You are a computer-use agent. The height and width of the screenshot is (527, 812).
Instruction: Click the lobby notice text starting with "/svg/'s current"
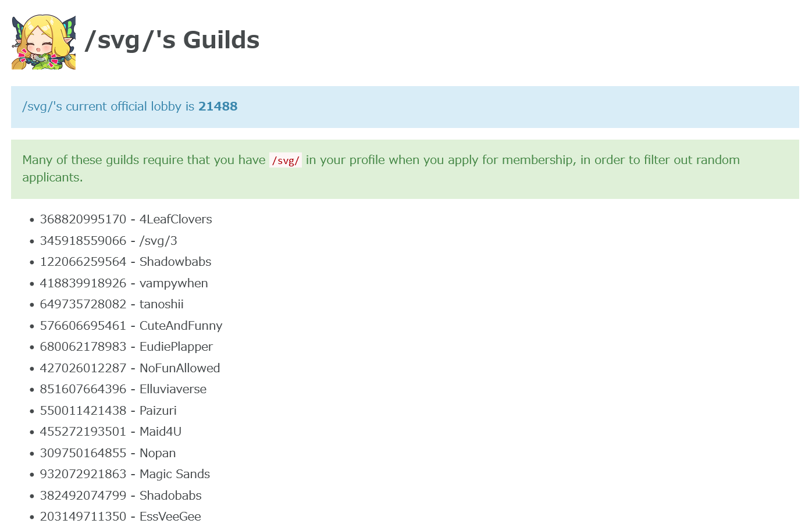pos(130,106)
